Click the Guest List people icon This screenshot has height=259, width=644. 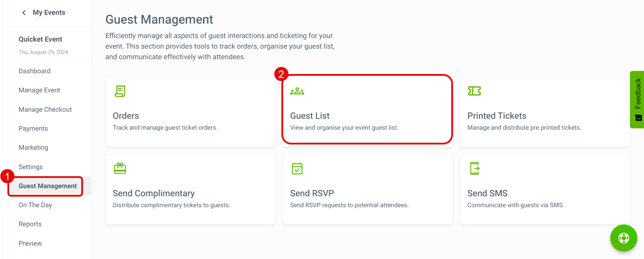click(x=297, y=91)
